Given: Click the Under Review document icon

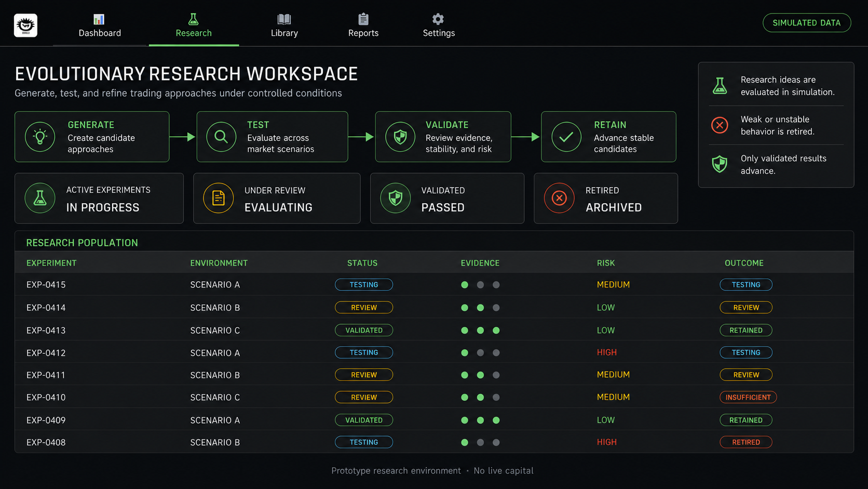Looking at the screenshot, I should (219, 198).
